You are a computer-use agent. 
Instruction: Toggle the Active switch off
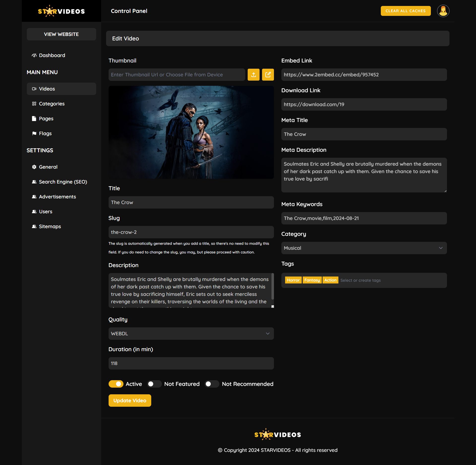[x=116, y=384]
